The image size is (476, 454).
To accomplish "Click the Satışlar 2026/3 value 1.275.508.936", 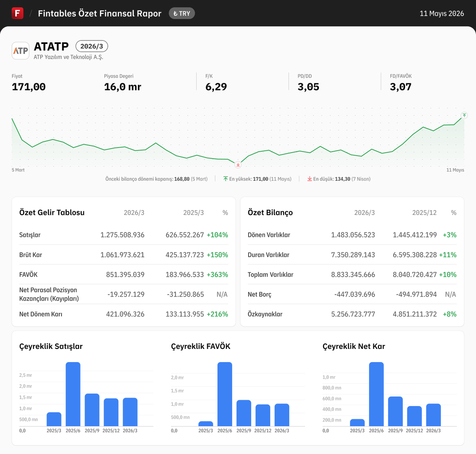I will pos(122,235).
